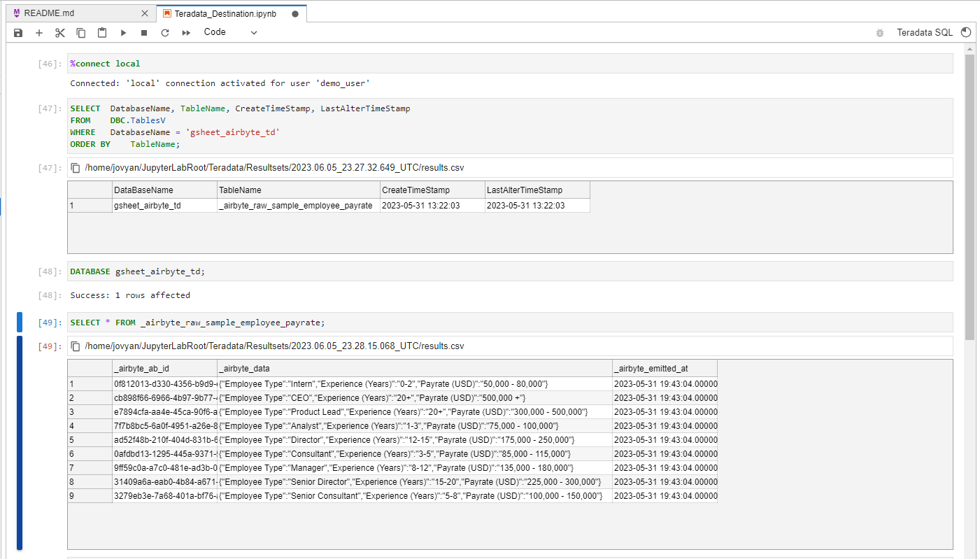Screen dimensions: 980x559
Task: Switch to the README.md tab
Action: click(70, 12)
